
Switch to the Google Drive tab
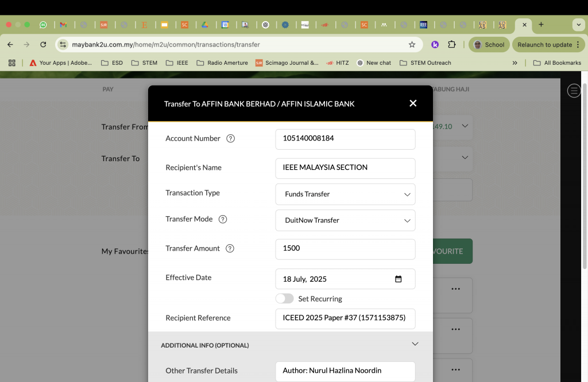[x=205, y=25]
